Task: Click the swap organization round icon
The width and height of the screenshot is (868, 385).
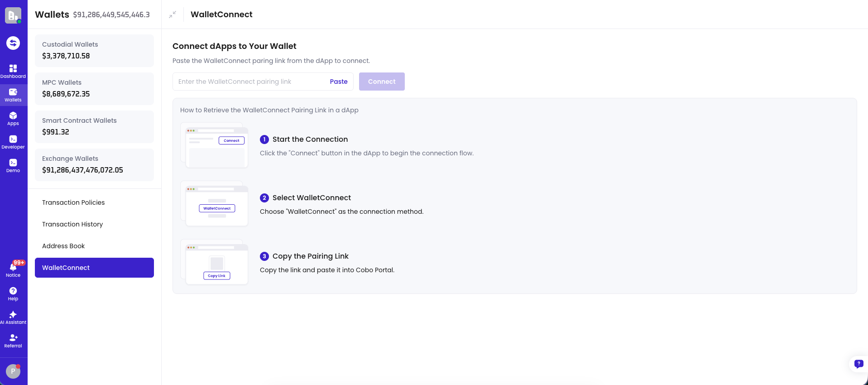Action: click(13, 43)
